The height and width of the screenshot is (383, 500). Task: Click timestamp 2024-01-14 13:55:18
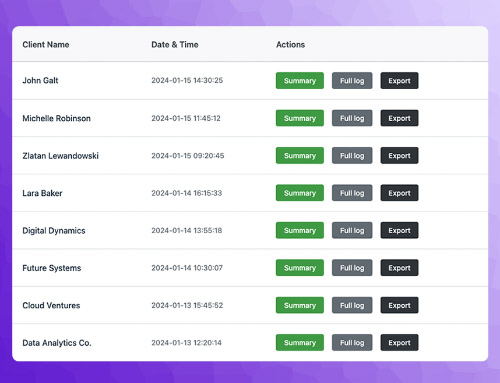pos(186,230)
